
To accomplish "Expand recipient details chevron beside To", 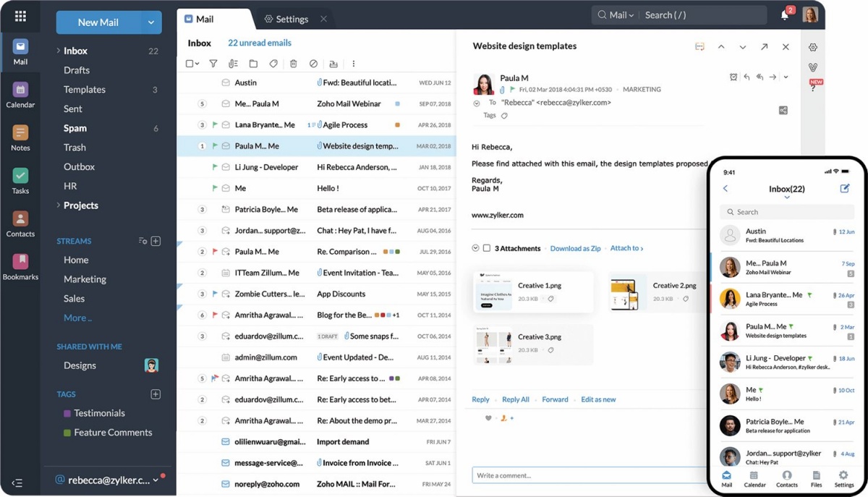I will (477, 103).
